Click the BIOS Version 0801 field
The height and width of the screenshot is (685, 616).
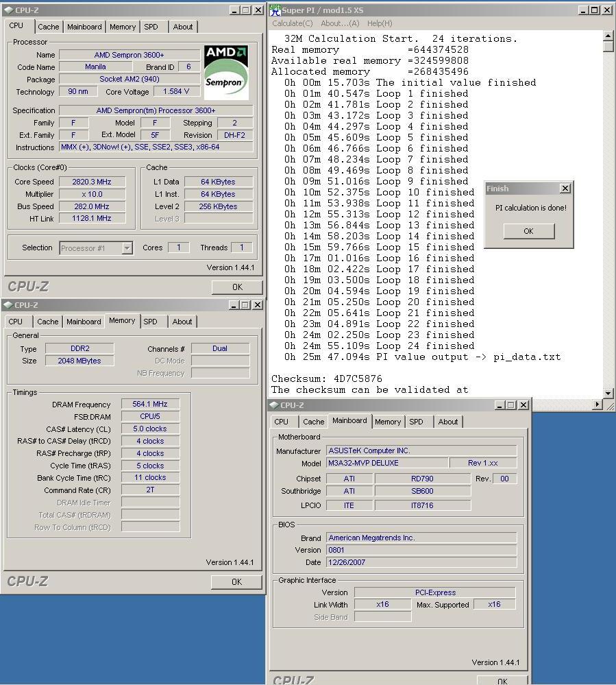pos(421,550)
